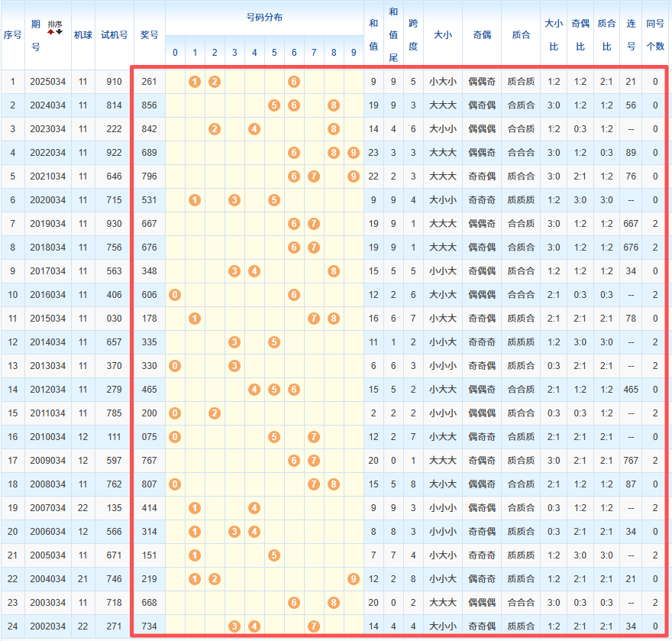Select digit 0 header under 号码分布
672x641 pixels.
pyautogui.click(x=175, y=53)
